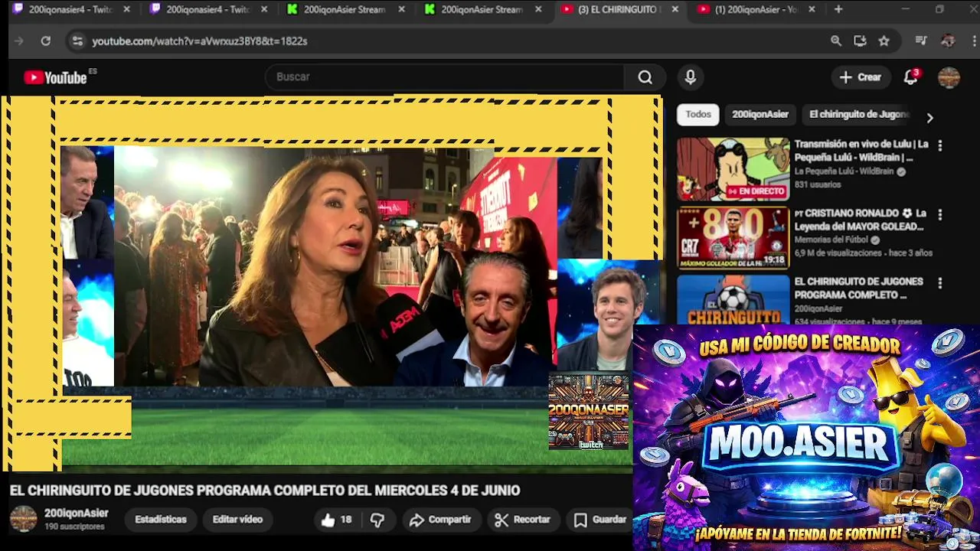Viewport: 980px width, 551px height.
Task: Open the YouTube account avatar menu
Action: [949, 77]
